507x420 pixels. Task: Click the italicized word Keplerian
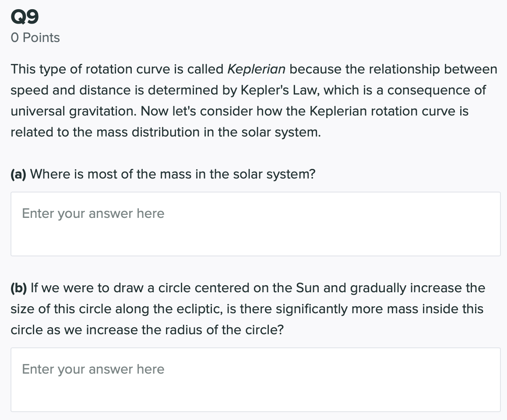tap(256, 69)
